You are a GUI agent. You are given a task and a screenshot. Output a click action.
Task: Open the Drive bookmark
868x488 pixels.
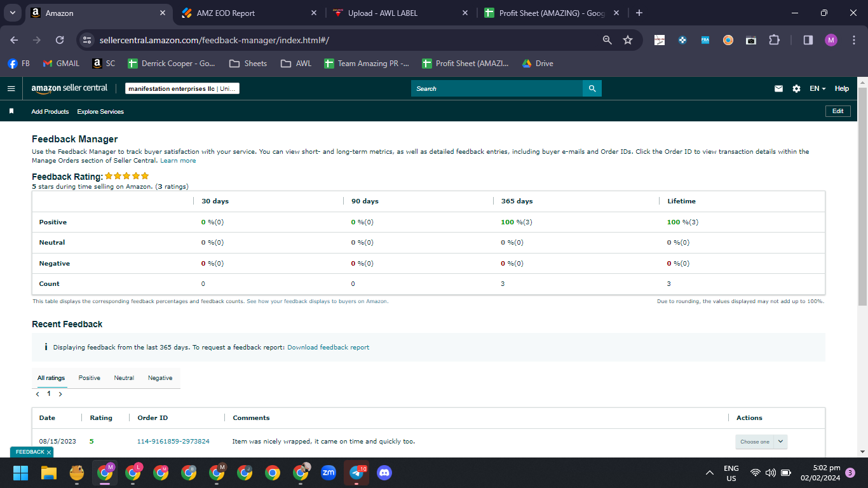[538, 64]
